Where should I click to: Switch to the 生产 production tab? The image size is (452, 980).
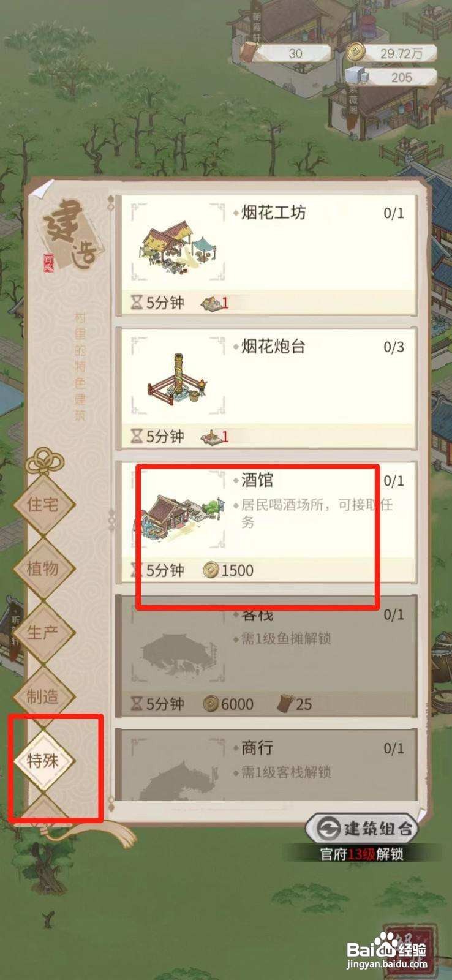43,633
